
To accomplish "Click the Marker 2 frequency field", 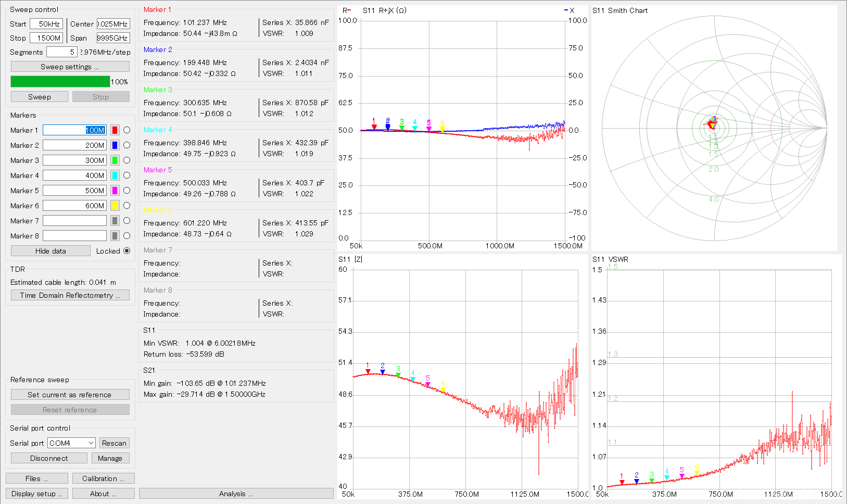I will [x=74, y=145].
